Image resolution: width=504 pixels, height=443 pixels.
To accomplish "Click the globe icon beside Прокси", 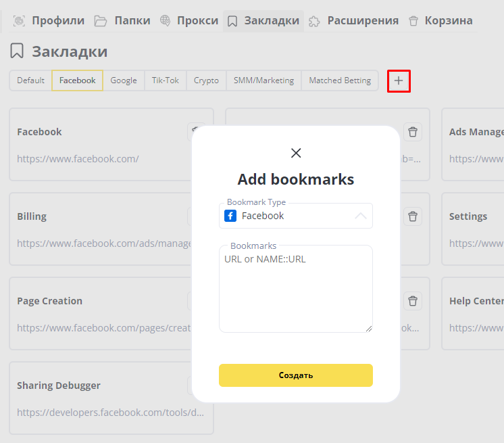I will pyautogui.click(x=166, y=20).
